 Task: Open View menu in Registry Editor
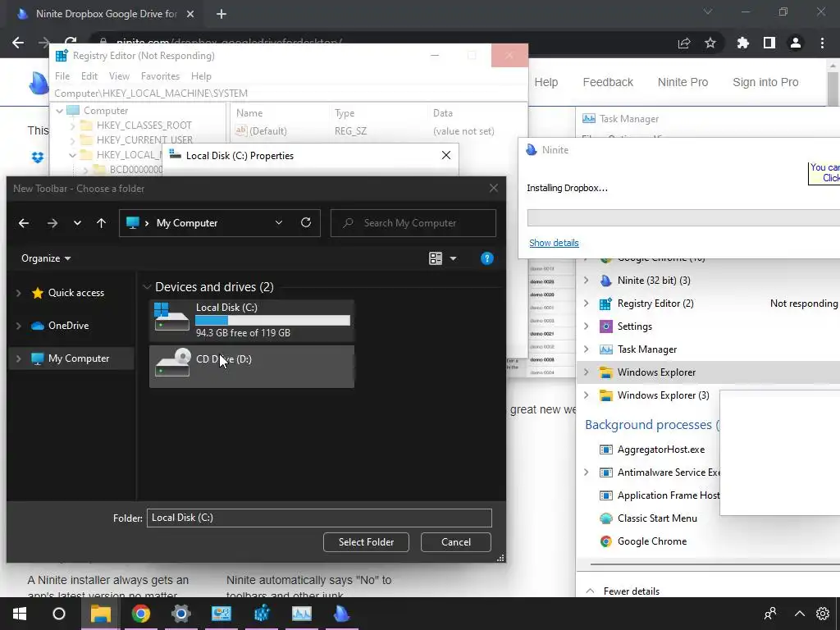pyautogui.click(x=119, y=76)
